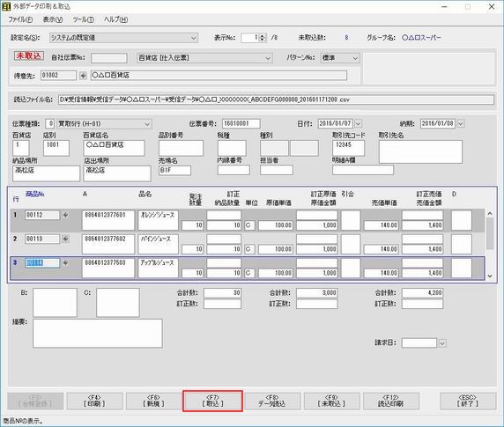Click product number field 00113
This screenshot has height=427, width=504.
pyautogui.click(x=42, y=239)
